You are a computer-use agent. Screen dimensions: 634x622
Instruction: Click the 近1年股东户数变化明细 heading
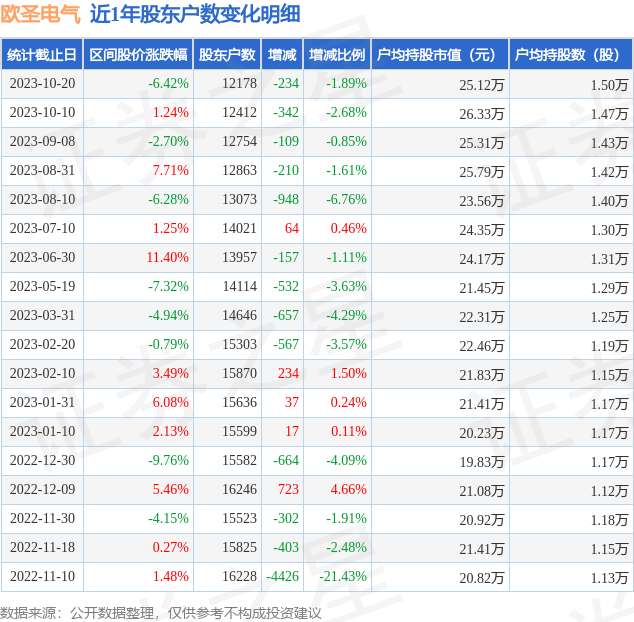pos(195,14)
